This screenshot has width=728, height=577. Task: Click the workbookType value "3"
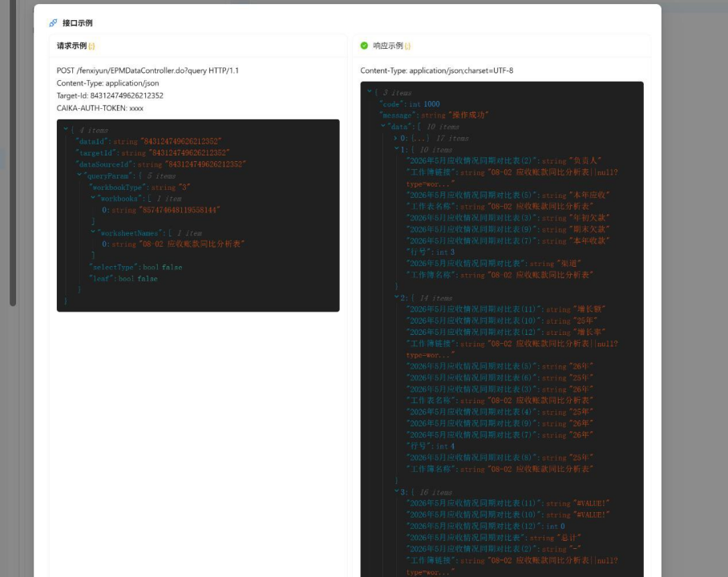coord(184,187)
